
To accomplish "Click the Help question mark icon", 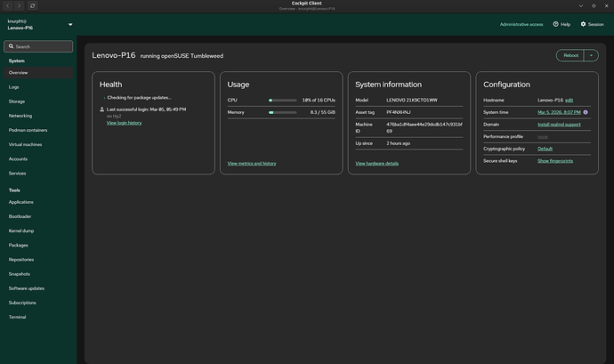I will (555, 24).
